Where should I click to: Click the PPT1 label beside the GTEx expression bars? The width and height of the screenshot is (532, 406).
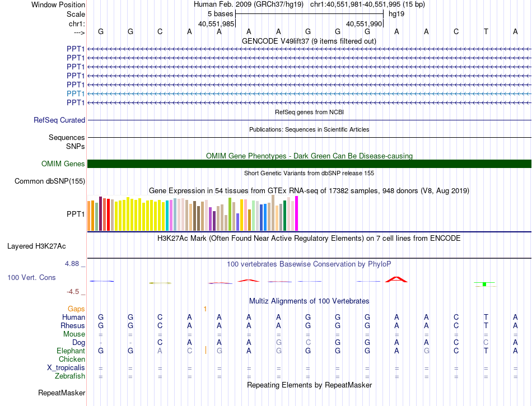[76, 214]
